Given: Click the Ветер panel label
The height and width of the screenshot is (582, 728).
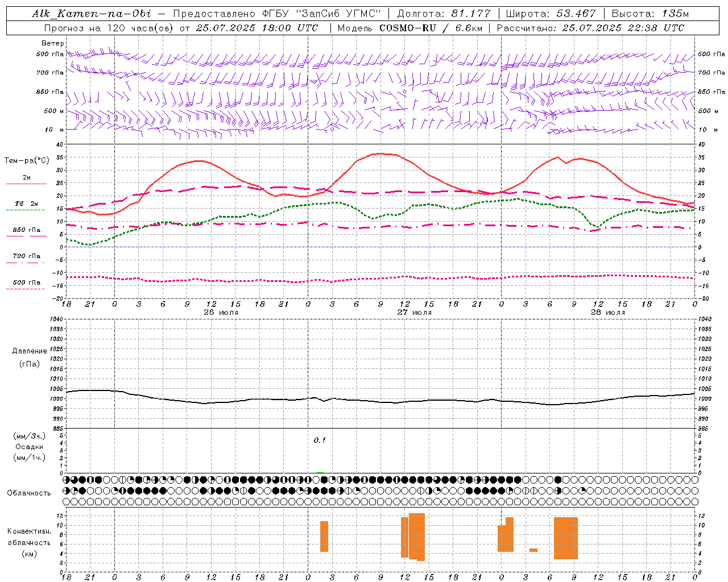Looking at the screenshot, I should [x=53, y=43].
